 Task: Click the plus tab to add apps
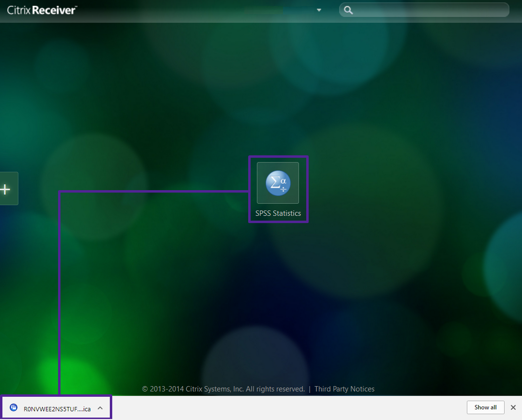pyautogui.click(x=6, y=189)
